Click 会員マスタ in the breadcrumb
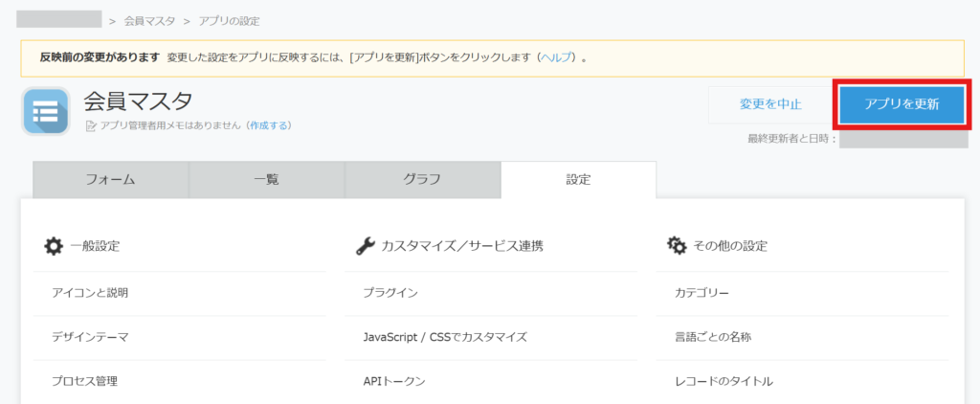This screenshot has height=404, width=980. click(149, 20)
